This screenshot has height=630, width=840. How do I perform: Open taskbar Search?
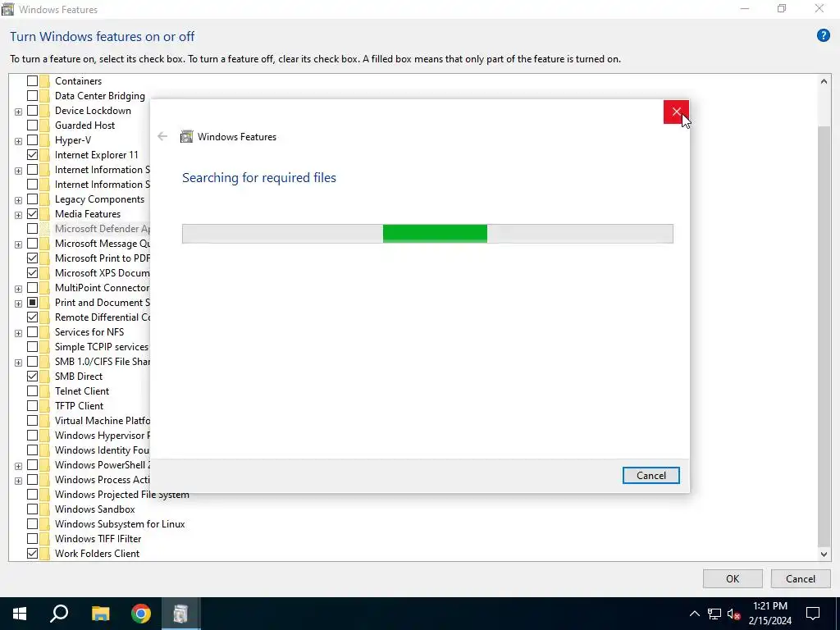coord(59,614)
